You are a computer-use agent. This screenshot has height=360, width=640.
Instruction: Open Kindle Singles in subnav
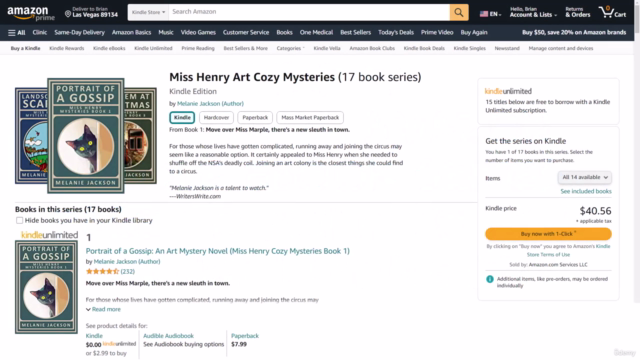(x=469, y=48)
